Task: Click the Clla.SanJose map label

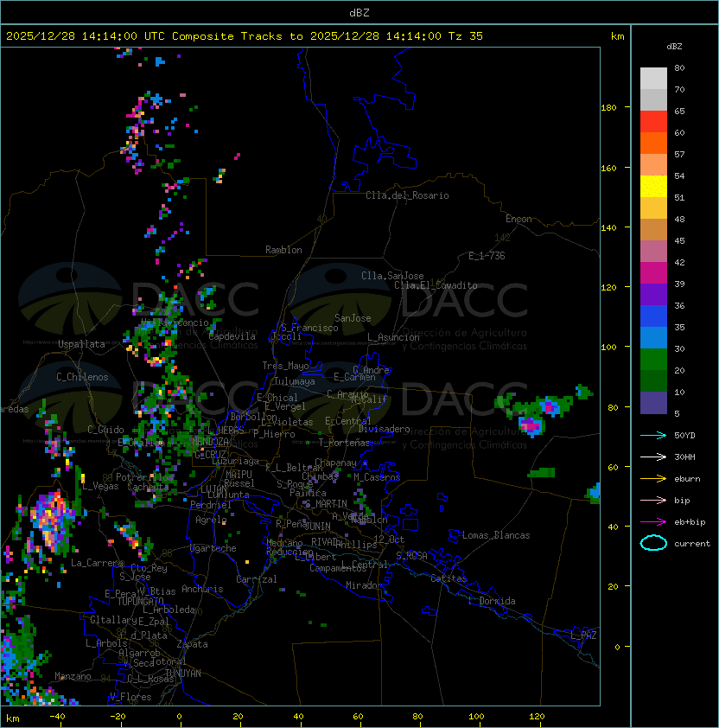Action: (392, 276)
